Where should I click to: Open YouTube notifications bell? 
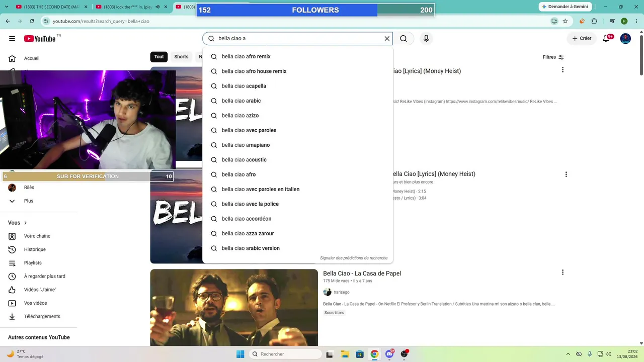[608, 39]
